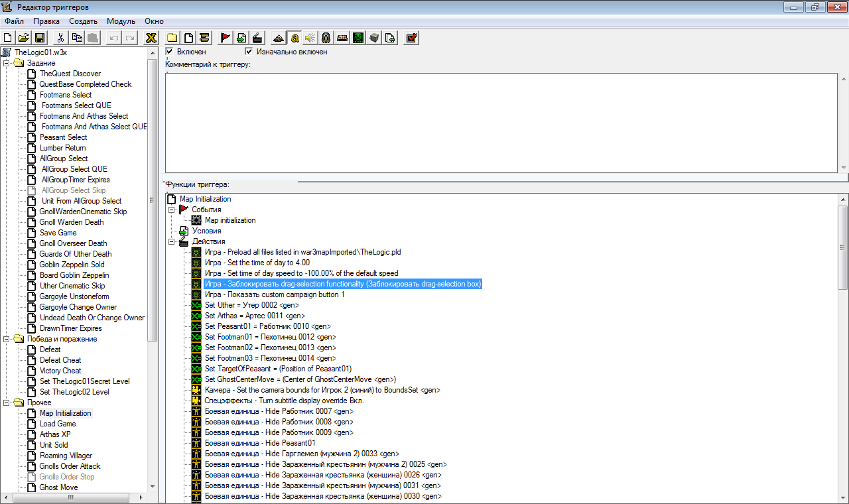
Task: Save the map with the floppy disk icon
Action: click(x=40, y=38)
